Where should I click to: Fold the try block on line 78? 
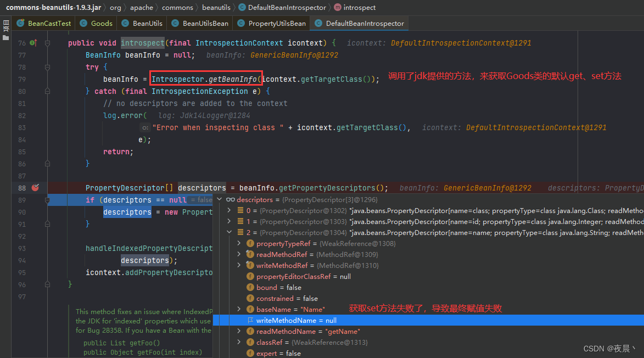point(47,67)
